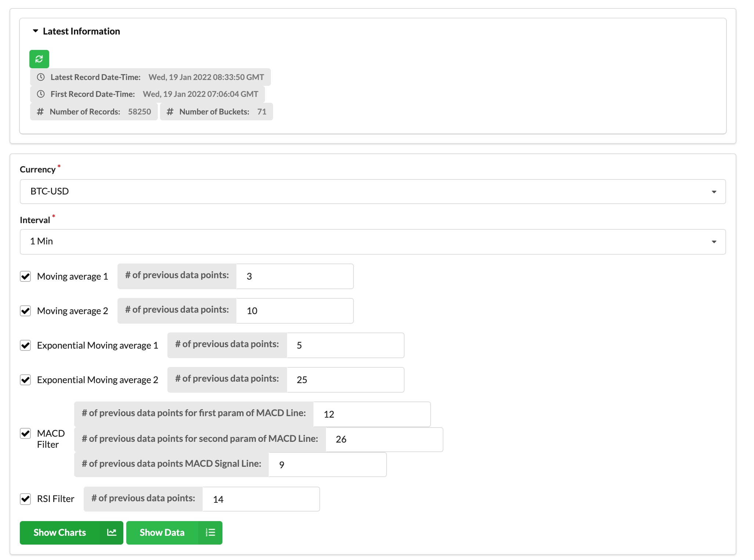Click the chart icon on Show Charts
Image resolution: width=754 pixels, height=560 pixels.
112,532
